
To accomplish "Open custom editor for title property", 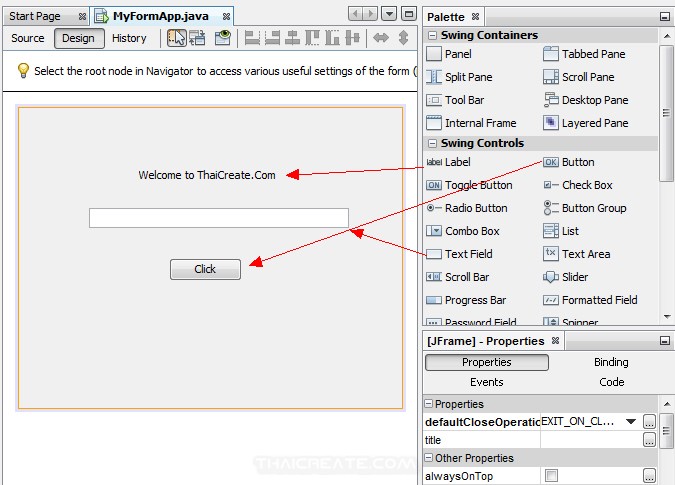I will pos(649,440).
